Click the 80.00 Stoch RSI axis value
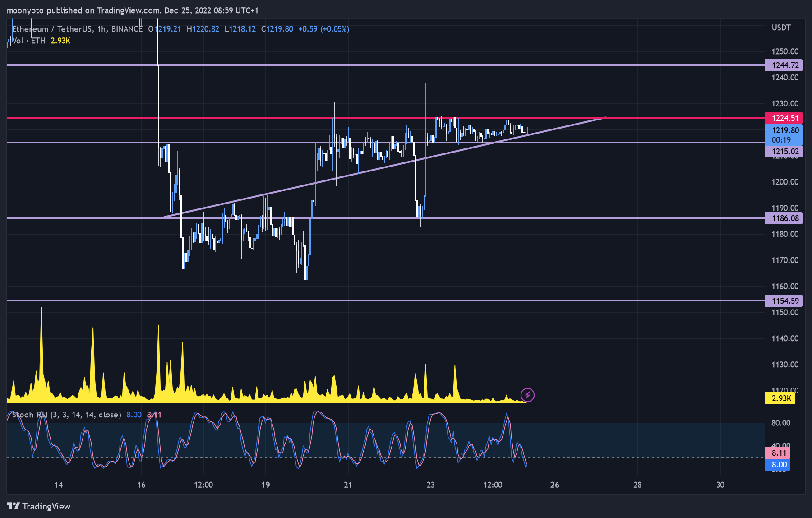 [781, 423]
